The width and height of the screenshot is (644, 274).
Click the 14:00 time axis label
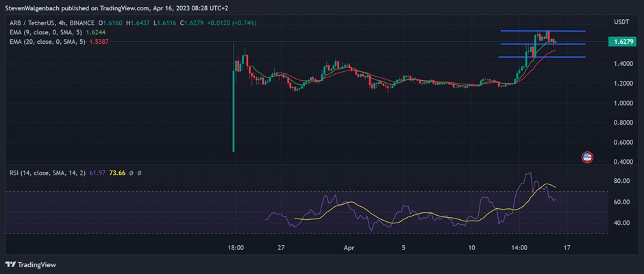coord(519,248)
